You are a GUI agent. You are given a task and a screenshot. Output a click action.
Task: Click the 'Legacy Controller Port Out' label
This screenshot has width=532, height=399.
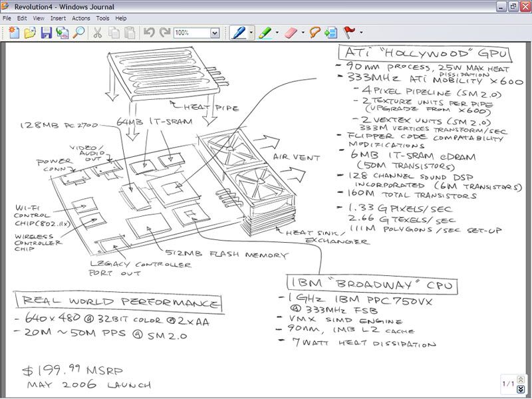(140, 269)
